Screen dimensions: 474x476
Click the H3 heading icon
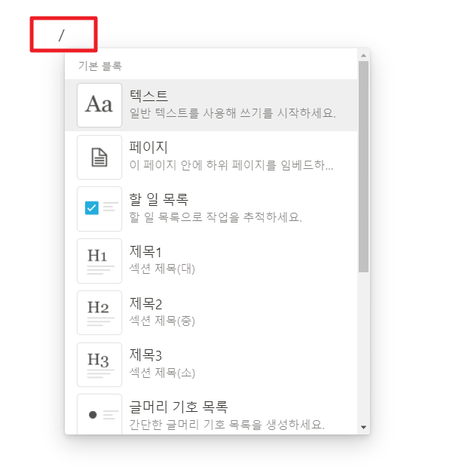(99, 364)
